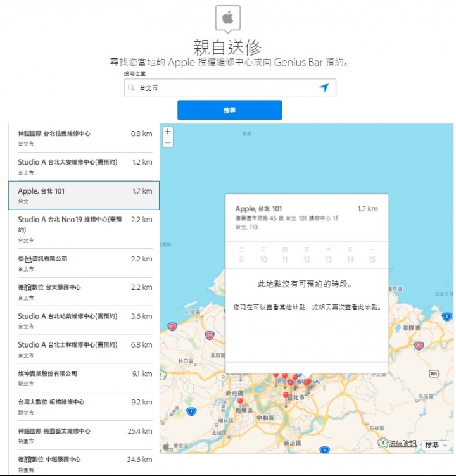
Task: Select 優邑資訊有限公司 list entry
Action: 85,263
